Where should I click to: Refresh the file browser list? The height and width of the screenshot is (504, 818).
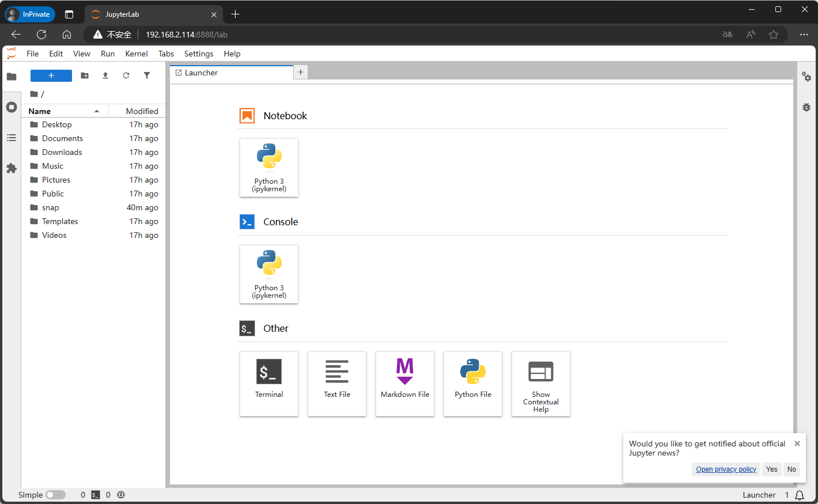pos(126,75)
